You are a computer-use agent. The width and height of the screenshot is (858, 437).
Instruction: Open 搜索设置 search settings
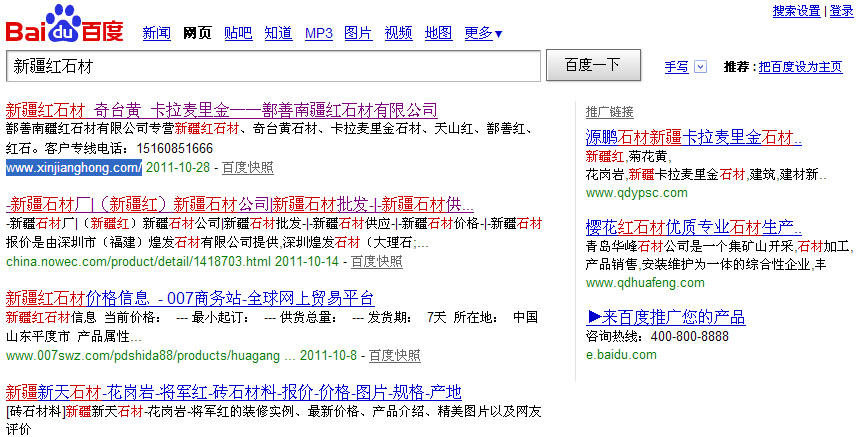796,11
